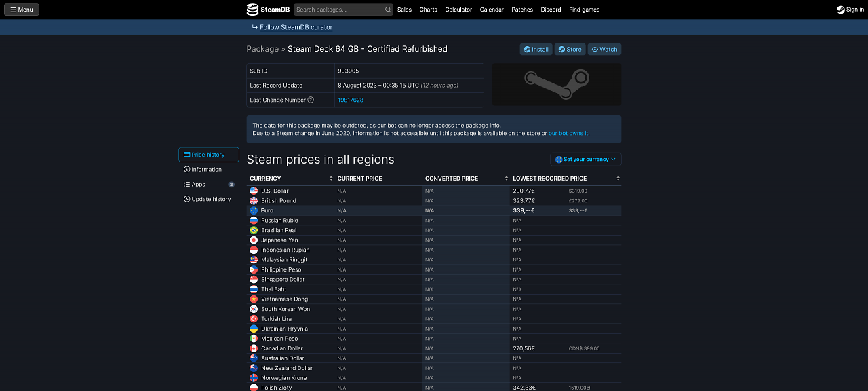Click the Watch button
The width and height of the screenshot is (868, 391).
click(x=604, y=49)
